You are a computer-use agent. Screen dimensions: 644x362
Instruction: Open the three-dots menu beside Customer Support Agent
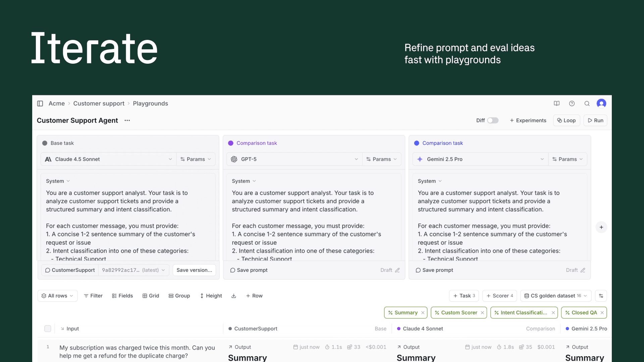127,120
